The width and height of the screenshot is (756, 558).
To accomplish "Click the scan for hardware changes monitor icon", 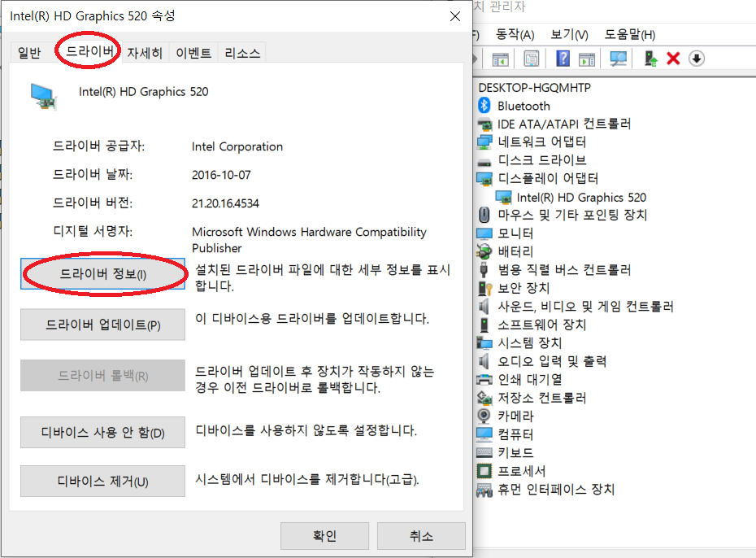I will [x=618, y=59].
